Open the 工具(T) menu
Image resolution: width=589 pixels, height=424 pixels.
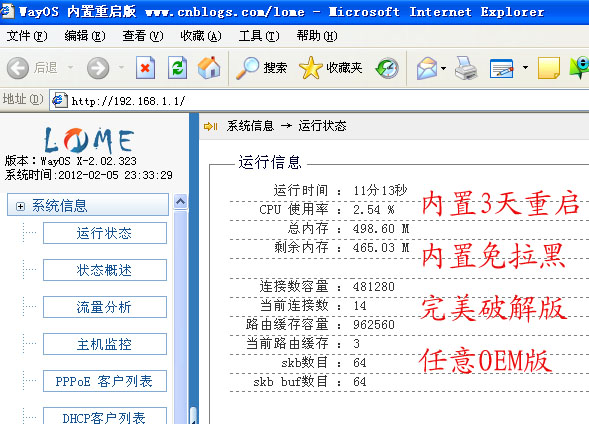[x=259, y=36]
